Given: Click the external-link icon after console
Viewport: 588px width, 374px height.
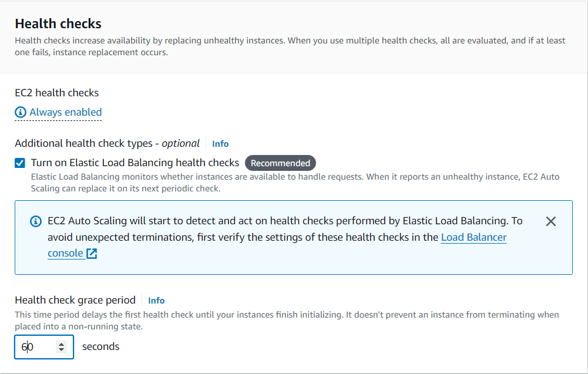Looking at the screenshot, I should pos(90,254).
